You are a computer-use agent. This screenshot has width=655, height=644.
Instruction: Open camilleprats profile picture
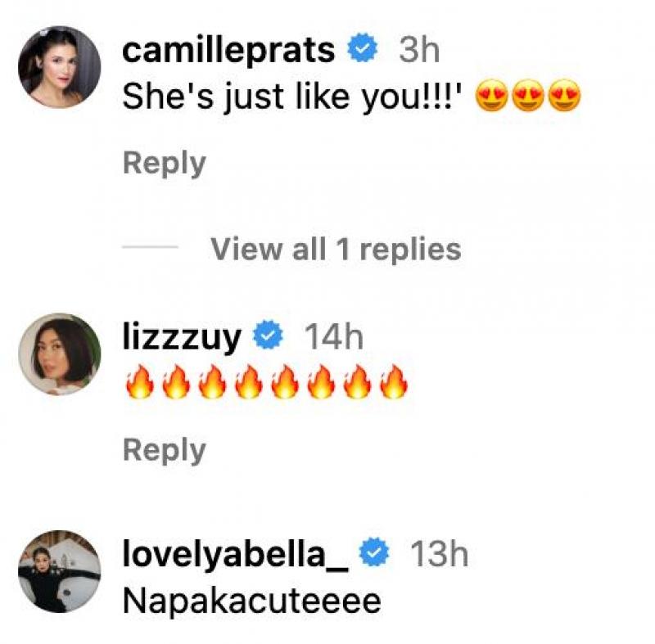(x=59, y=67)
